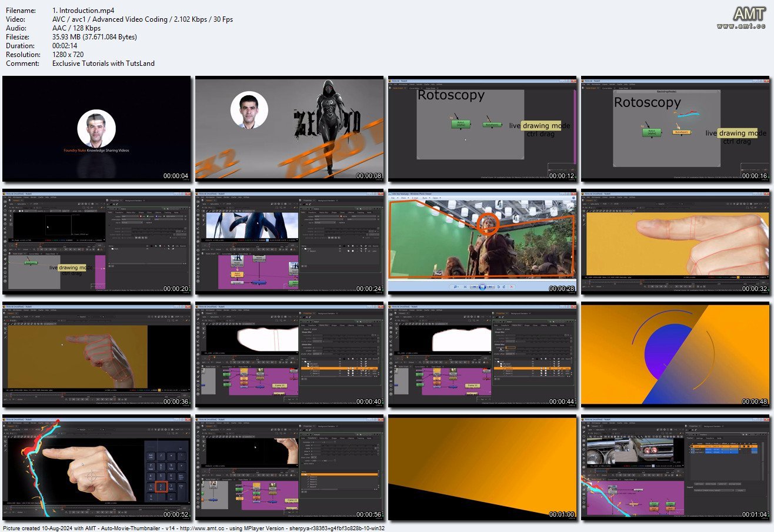The width and height of the screenshot is (774, 532).
Task: Click the Filename: label
Action: pos(19,11)
